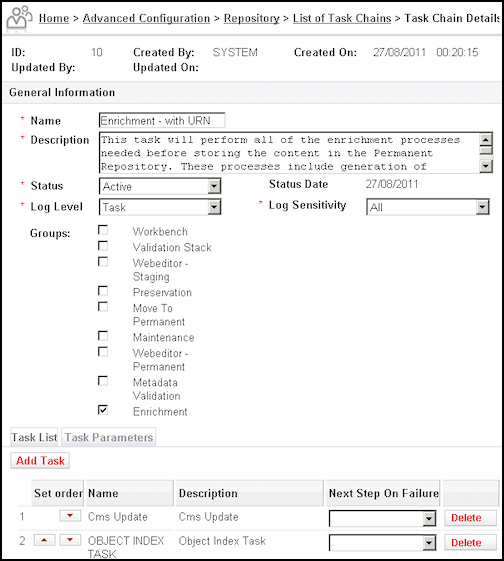Click the General Information section header

[252, 92]
